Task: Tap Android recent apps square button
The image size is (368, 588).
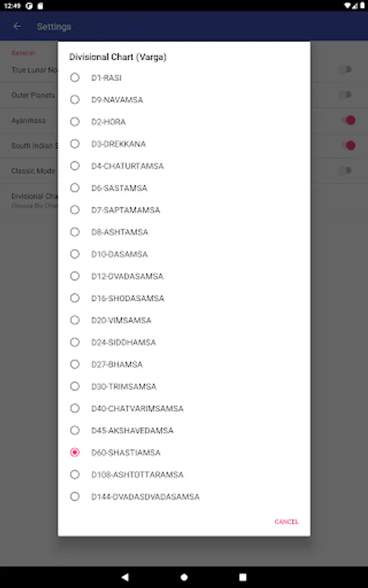Action: point(243,577)
